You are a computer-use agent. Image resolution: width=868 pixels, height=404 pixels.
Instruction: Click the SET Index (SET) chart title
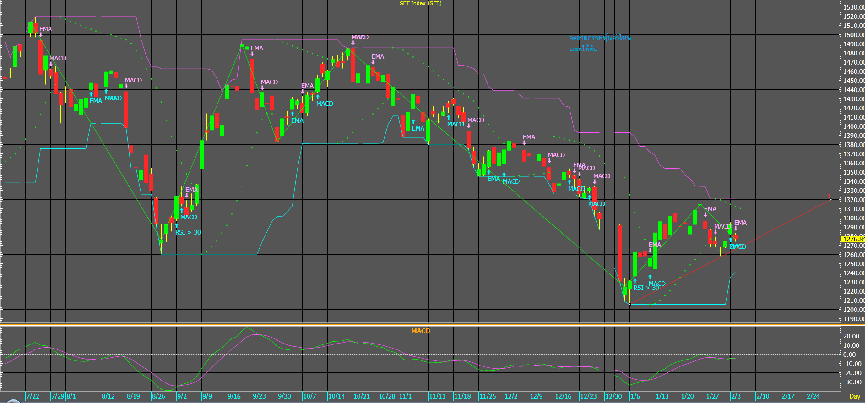(x=420, y=3)
